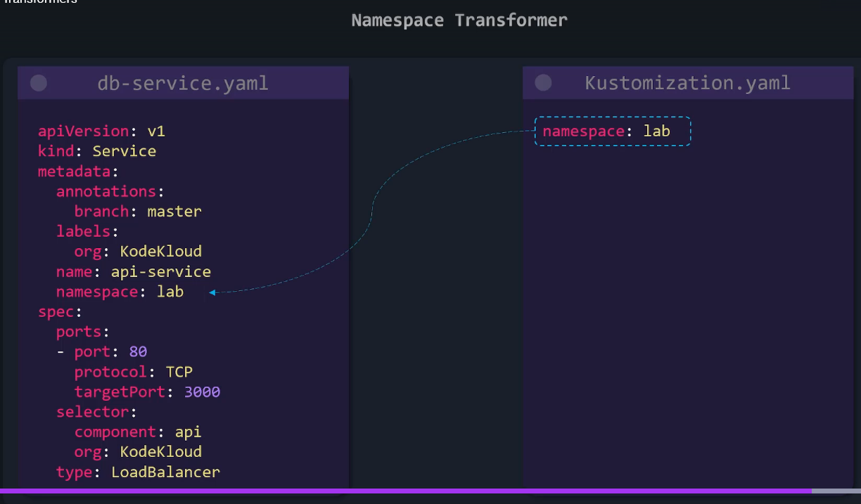Click the branch: master line
Image resolution: width=861 pixels, height=504 pixels.
tap(139, 212)
